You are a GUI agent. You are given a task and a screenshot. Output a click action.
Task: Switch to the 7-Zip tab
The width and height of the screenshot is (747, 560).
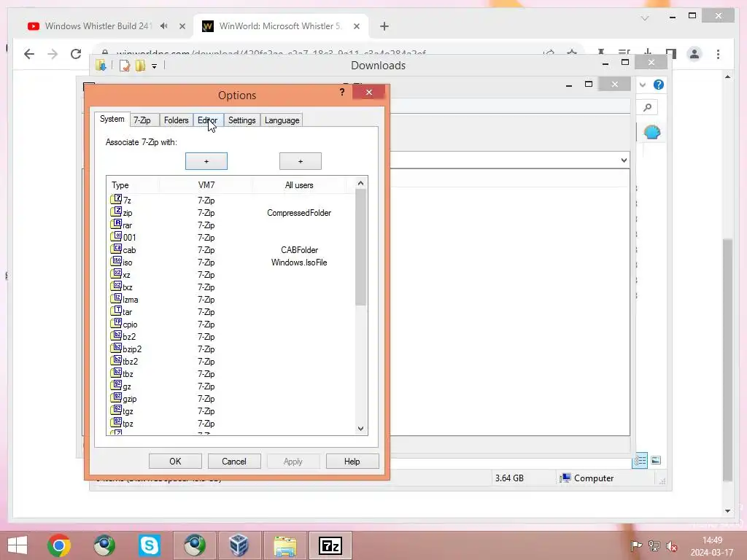click(142, 120)
